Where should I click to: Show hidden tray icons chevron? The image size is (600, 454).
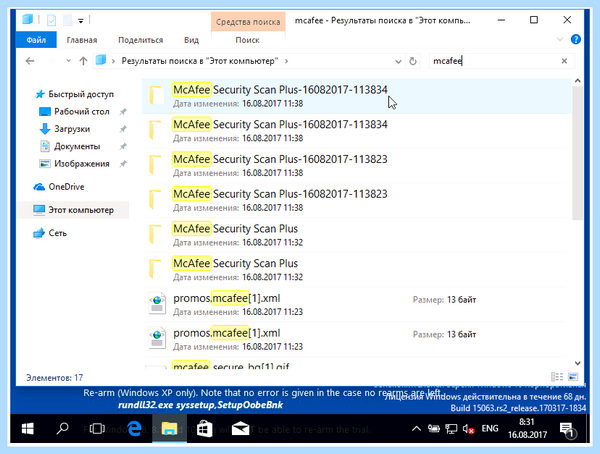[416, 429]
